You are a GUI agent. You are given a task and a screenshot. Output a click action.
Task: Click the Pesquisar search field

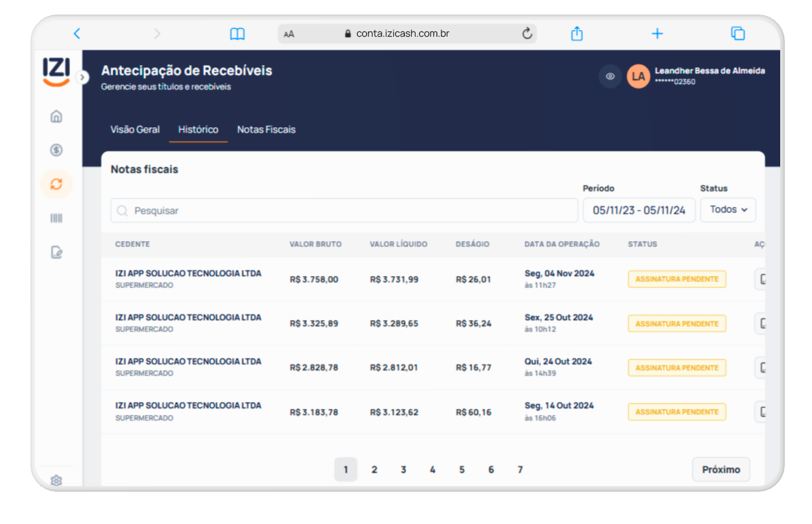pos(345,210)
